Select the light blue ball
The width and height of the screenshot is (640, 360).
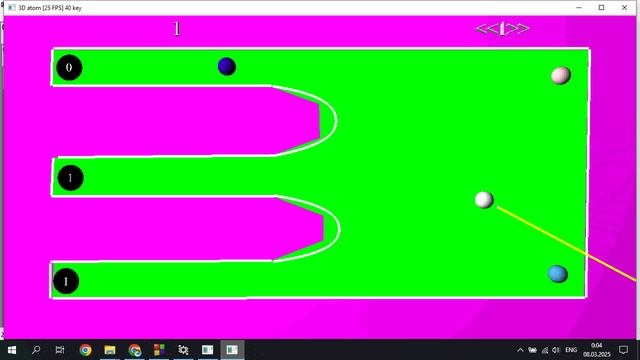pos(558,274)
